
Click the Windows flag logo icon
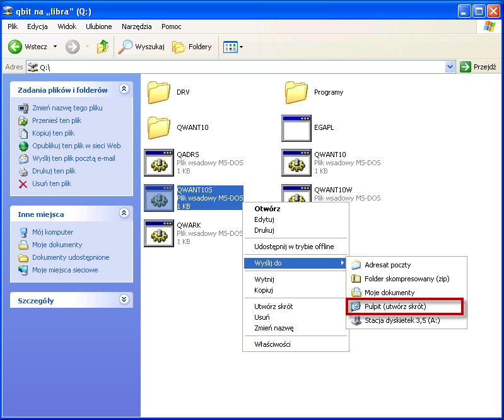tap(489, 26)
